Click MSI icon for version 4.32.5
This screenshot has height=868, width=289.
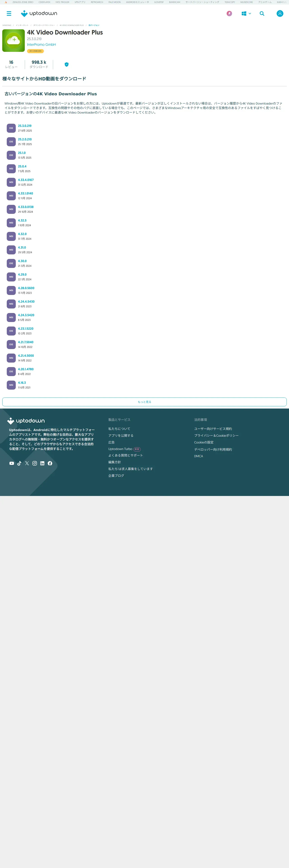(x=11, y=223)
